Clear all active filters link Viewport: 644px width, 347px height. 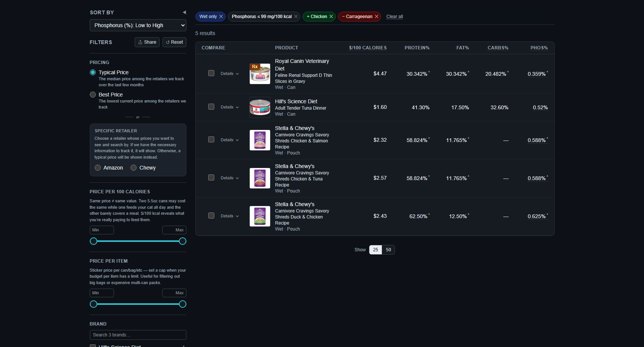coord(395,17)
